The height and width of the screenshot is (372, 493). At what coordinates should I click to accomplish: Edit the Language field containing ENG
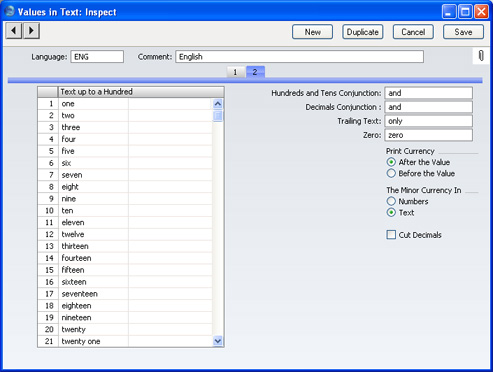coord(97,57)
